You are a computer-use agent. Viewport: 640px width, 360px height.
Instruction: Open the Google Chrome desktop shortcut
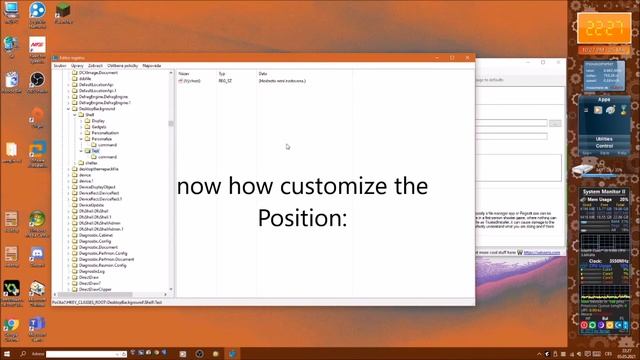tap(11, 329)
